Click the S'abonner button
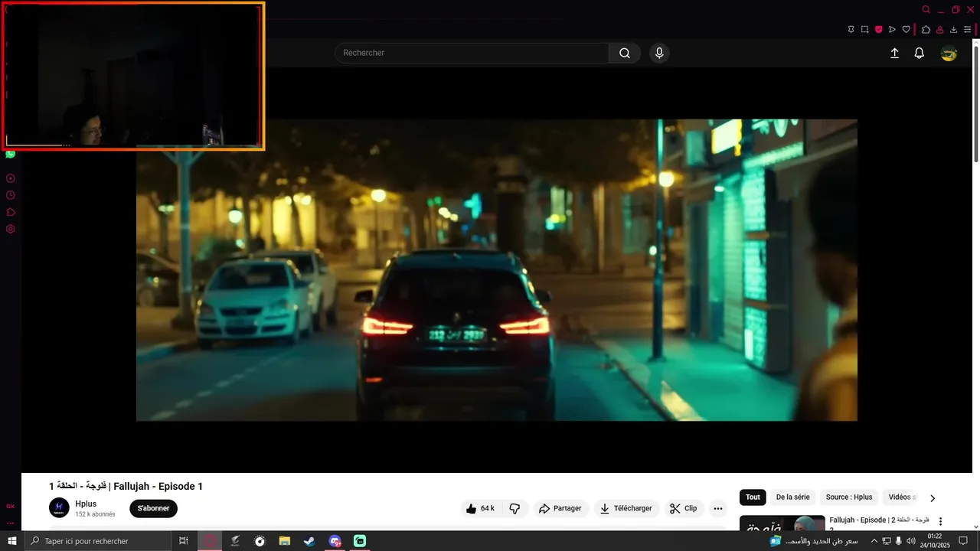The width and height of the screenshot is (980, 551). [153, 508]
